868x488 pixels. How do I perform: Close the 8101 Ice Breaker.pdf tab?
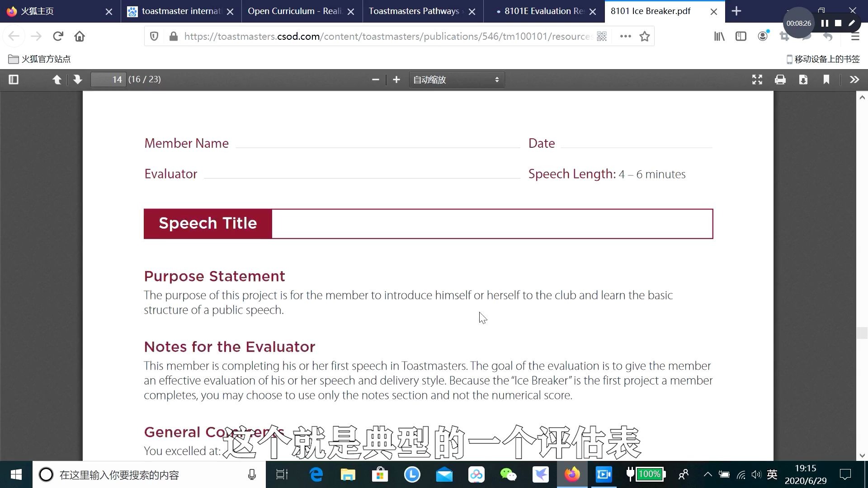[x=714, y=12]
